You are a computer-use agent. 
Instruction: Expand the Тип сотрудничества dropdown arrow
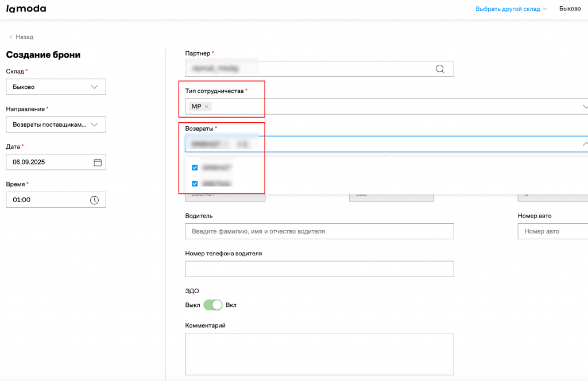585,107
